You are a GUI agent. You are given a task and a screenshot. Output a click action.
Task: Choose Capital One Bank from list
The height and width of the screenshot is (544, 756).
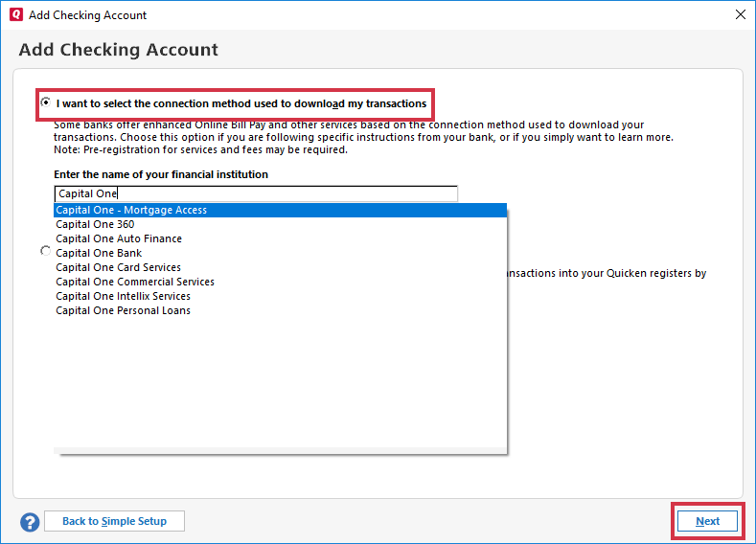tap(99, 253)
